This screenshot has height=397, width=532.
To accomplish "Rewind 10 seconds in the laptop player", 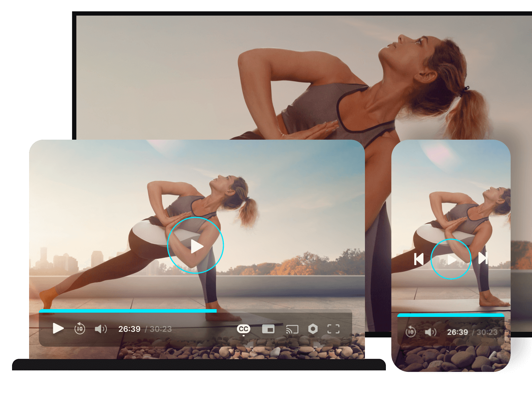I will pos(80,329).
